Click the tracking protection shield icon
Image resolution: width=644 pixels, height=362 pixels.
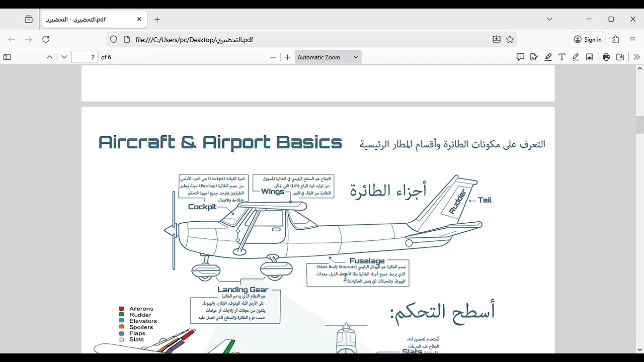pos(114,39)
